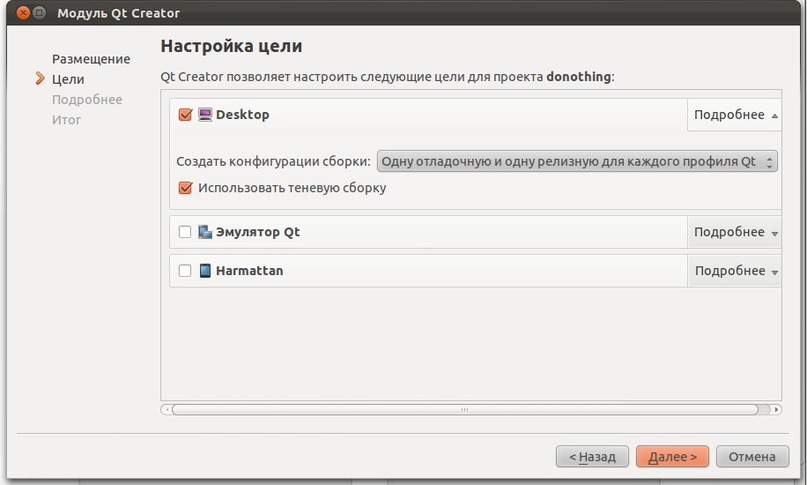Proceed with the Далее button
The height and width of the screenshot is (485, 807).
672,457
